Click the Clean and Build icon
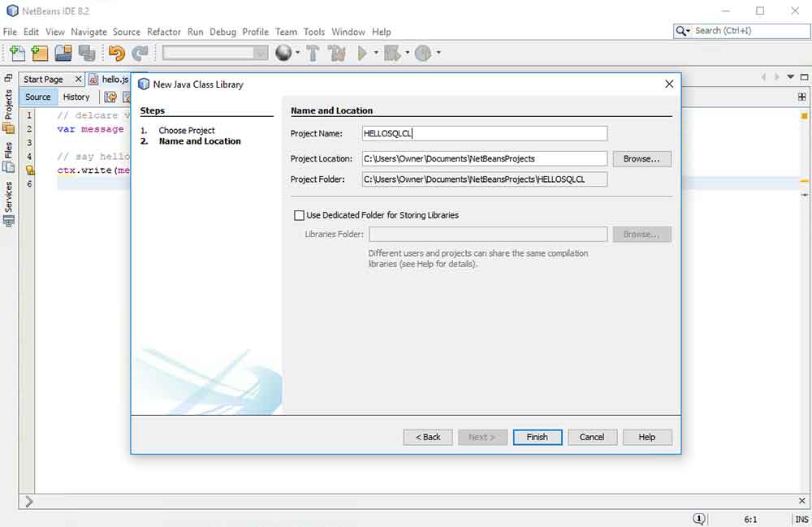This screenshot has height=527, width=812. click(337, 53)
